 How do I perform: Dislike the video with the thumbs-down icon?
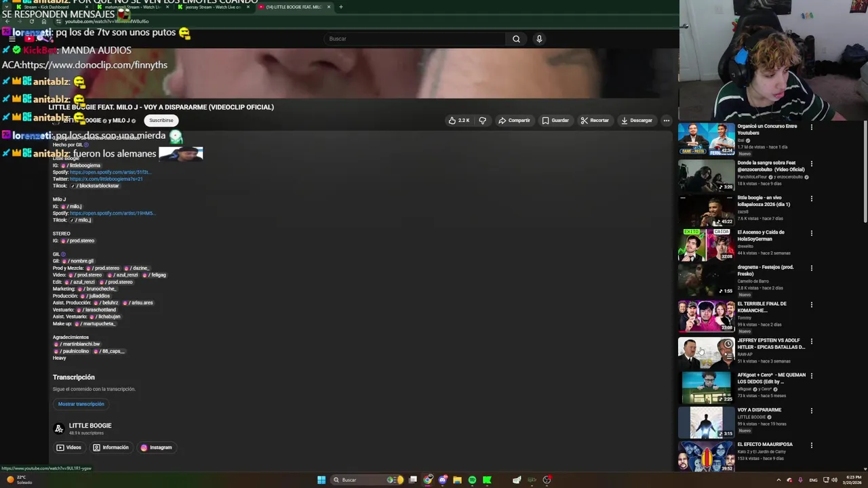click(x=482, y=121)
